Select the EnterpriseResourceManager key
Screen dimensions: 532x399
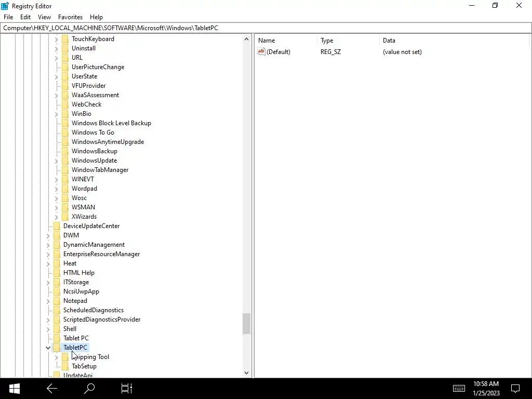pyautogui.click(x=101, y=254)
